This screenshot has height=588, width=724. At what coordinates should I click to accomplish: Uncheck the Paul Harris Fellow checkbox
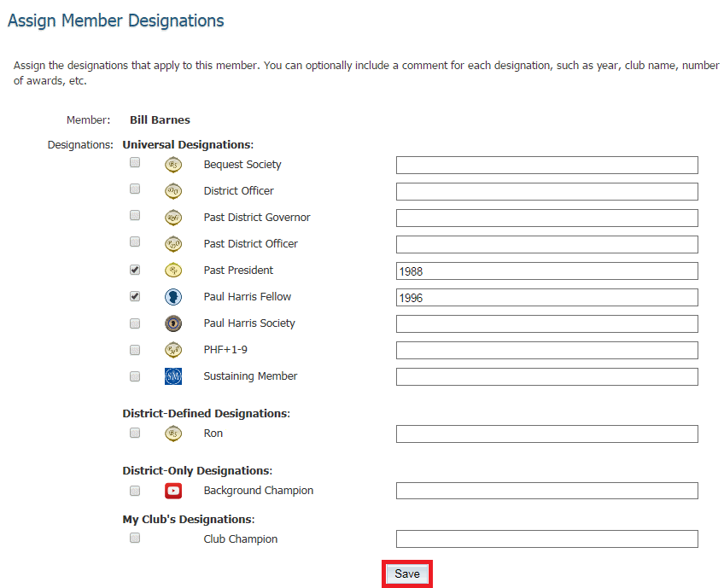(135, 296)
